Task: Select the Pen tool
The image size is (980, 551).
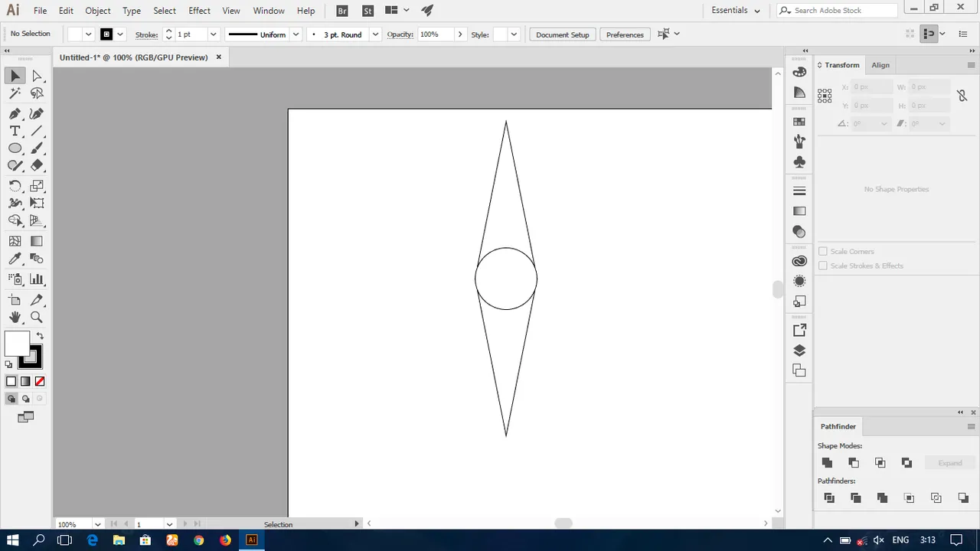Action: [15, 113]
